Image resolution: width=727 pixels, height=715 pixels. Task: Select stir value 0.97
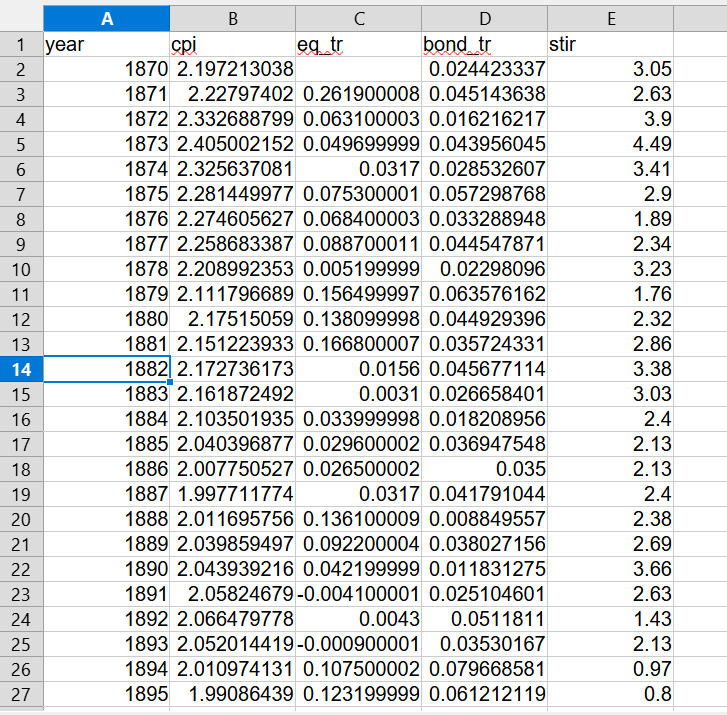pyautogui.click(x=611, y=670)
